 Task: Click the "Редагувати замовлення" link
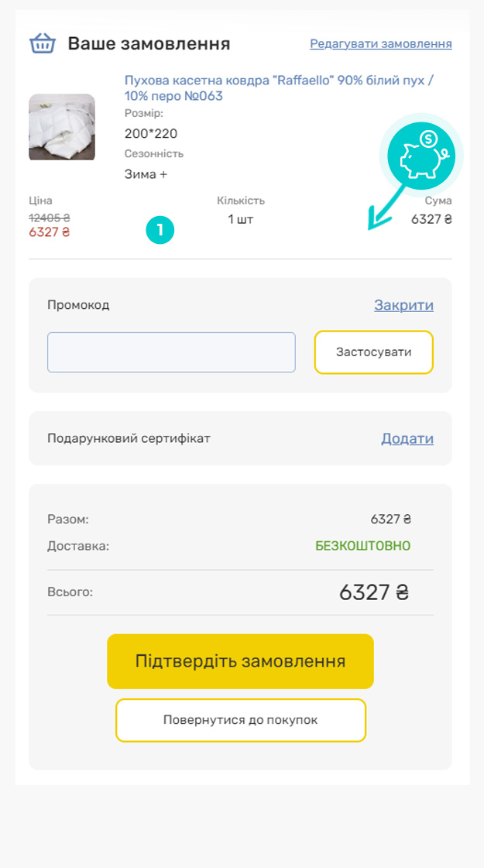381,43
